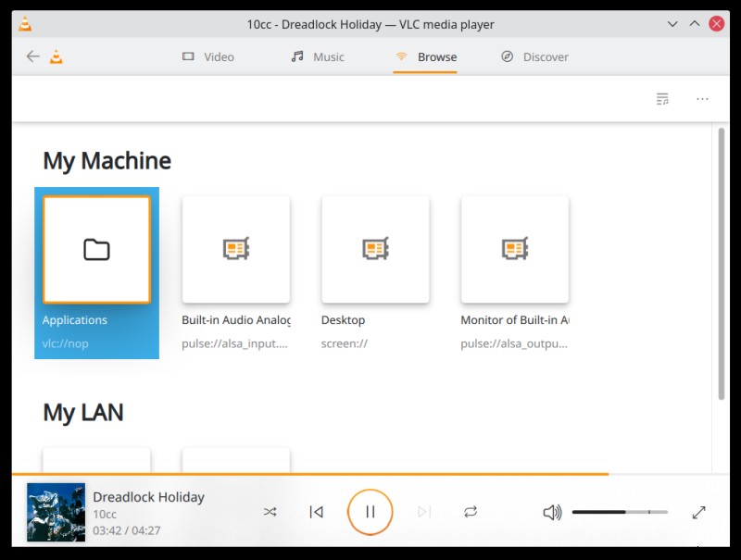Open the Discover tab

pyautogui.click(x=534, y=56)
